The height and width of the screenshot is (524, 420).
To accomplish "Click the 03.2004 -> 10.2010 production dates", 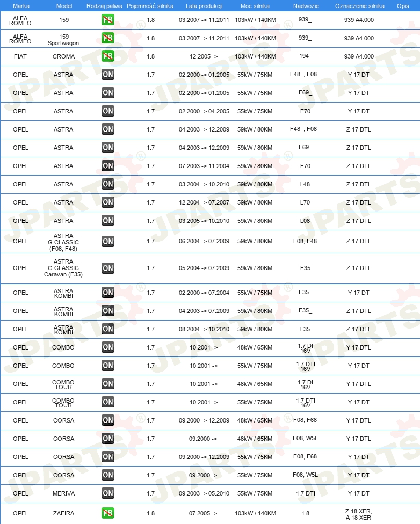I will coord(204,184).
